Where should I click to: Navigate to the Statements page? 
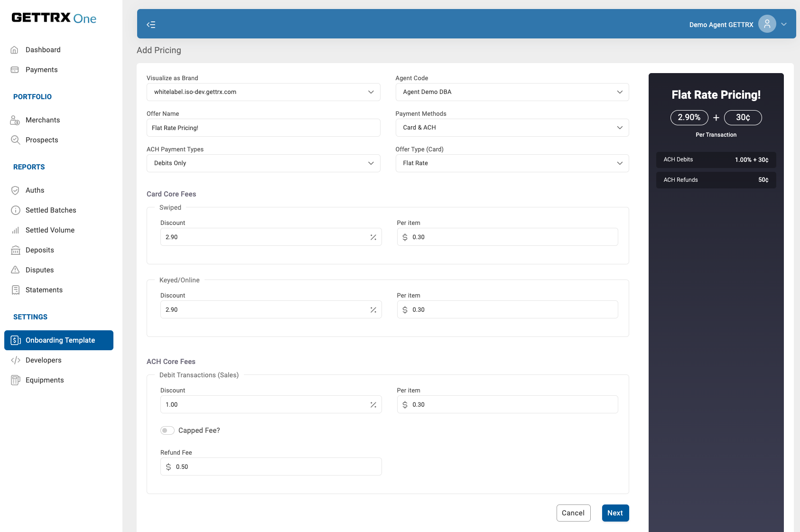tap(59, 290)
